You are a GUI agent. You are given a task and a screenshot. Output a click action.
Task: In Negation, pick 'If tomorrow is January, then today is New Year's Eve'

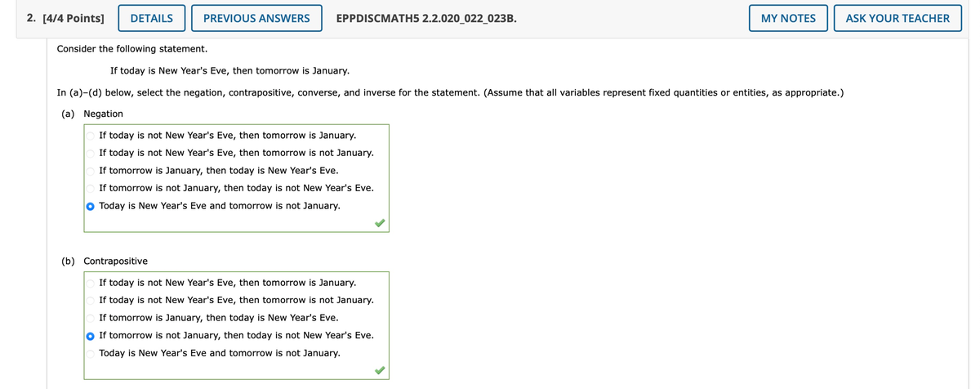[x=91, y=170]
